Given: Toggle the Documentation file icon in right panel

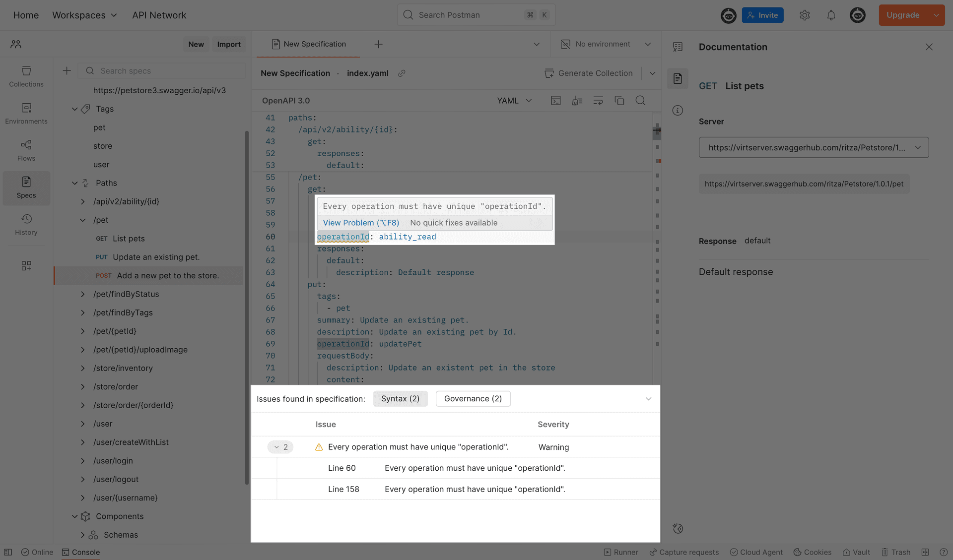Looking at the screenshot, I should point(678,78).
